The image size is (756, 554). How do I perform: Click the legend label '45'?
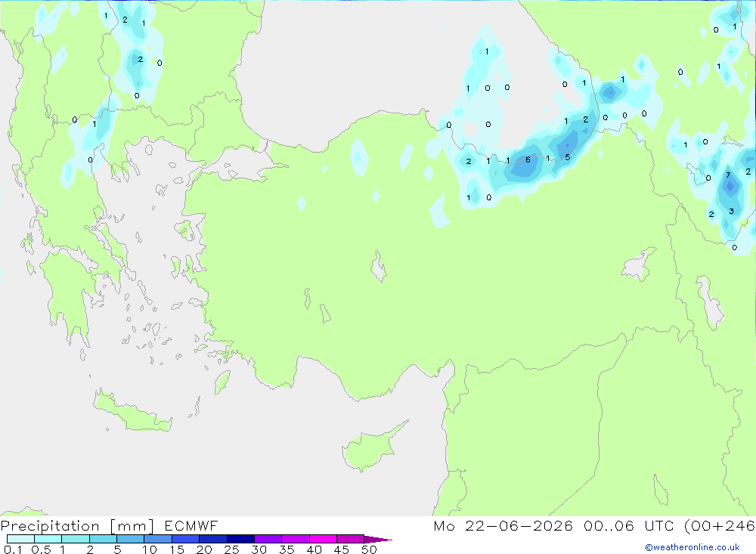(342, 549)
